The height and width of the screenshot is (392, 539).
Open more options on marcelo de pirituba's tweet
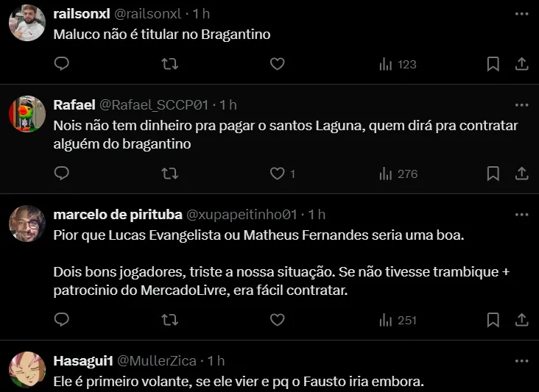click(x=521, y=215)
